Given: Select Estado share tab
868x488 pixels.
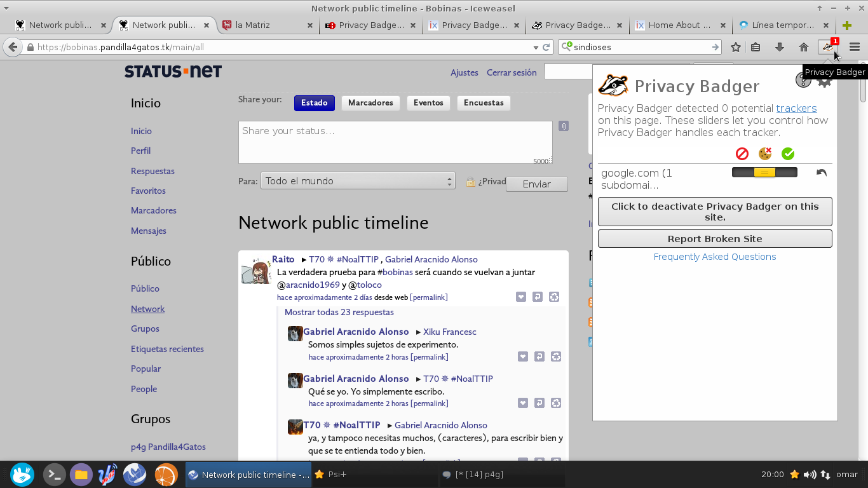Looking at the screenshot, I should point(315,103).
